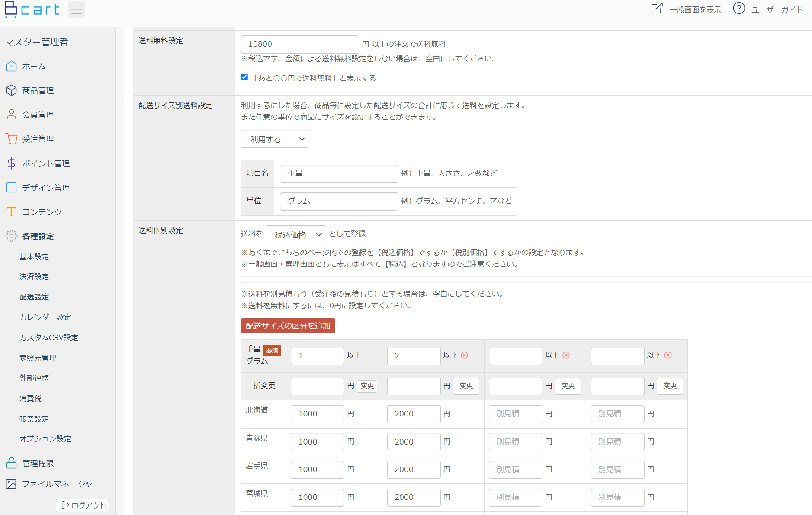Click the external link icon for 一般画面を表示
Screen dimensions: 812x515
pyautogui.click(x=657, y=9)
